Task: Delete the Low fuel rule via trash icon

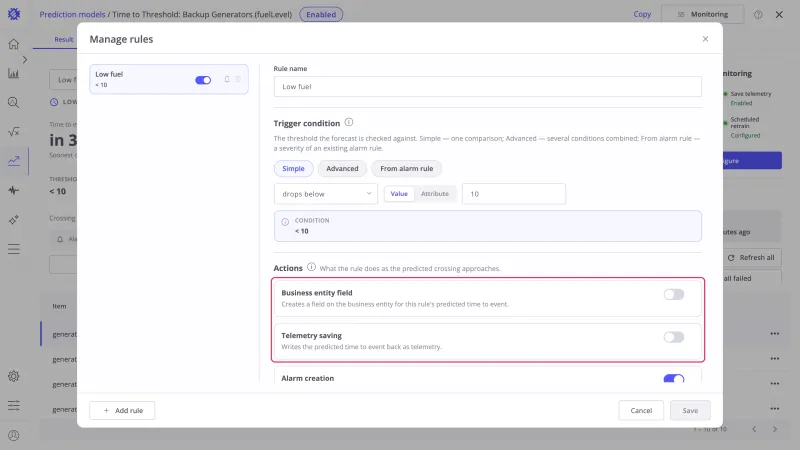Action: point(238,79)
